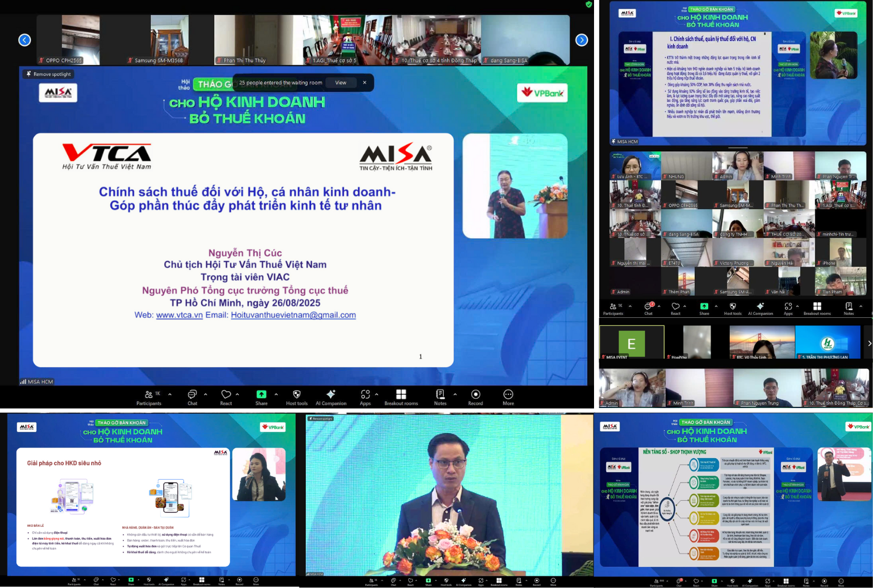This screenshot has width=873, height=588.
Task: Expand chevron beside Participants in large main toolbar
Action: click(x=170, y=394)
